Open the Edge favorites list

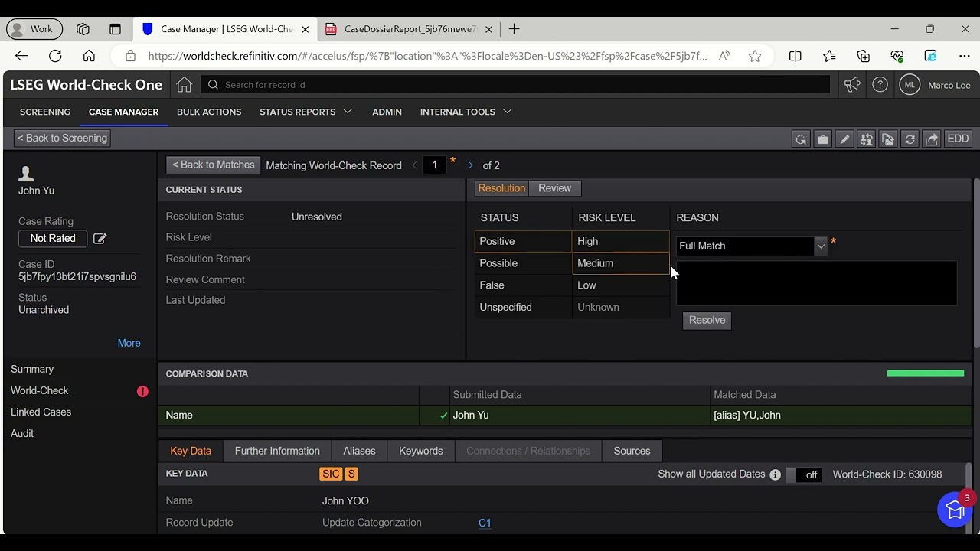[829, 56]
